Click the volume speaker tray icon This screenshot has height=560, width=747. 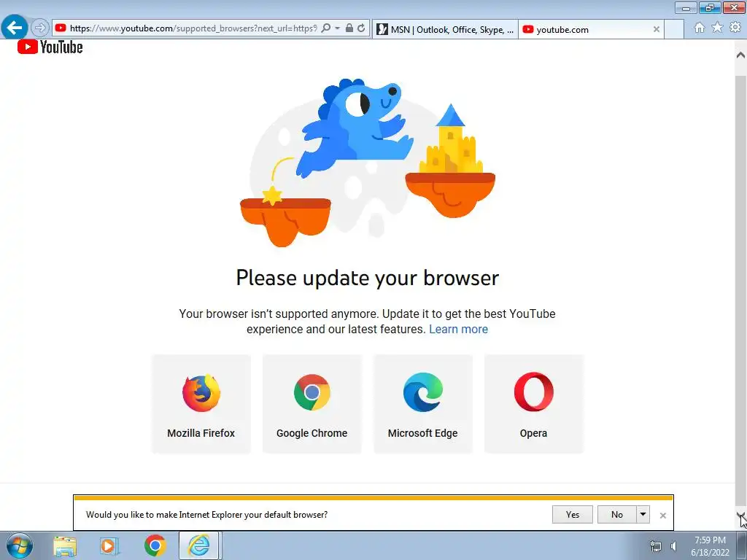pyautogui.click(x=673, y=546)
